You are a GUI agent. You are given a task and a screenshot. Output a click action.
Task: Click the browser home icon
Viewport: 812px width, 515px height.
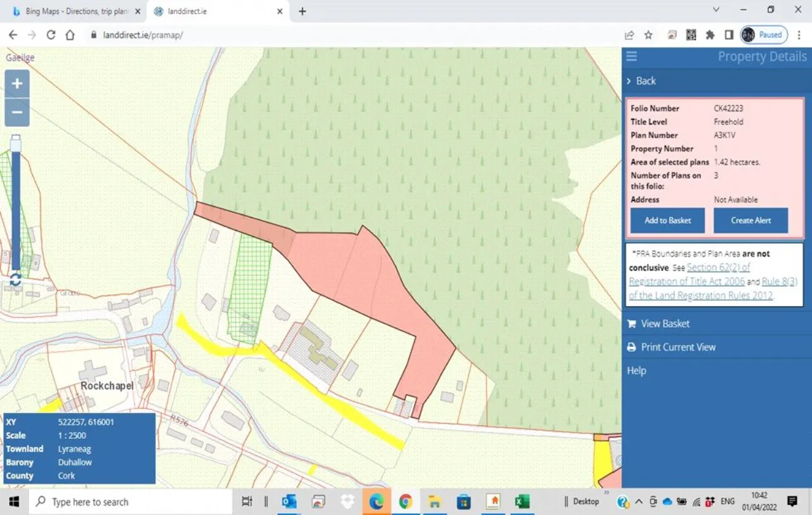(70, 35)
